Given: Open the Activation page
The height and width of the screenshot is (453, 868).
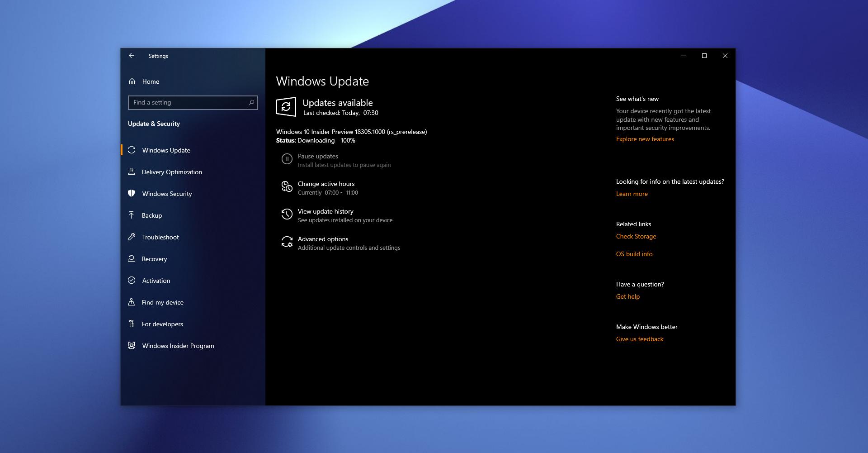Looking at the screenshot, I should click(x=193, y=281).
